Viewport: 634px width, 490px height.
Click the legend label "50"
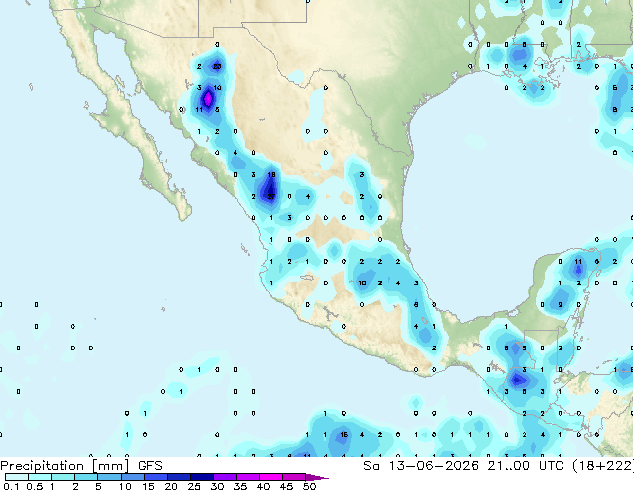click(309, 486)
